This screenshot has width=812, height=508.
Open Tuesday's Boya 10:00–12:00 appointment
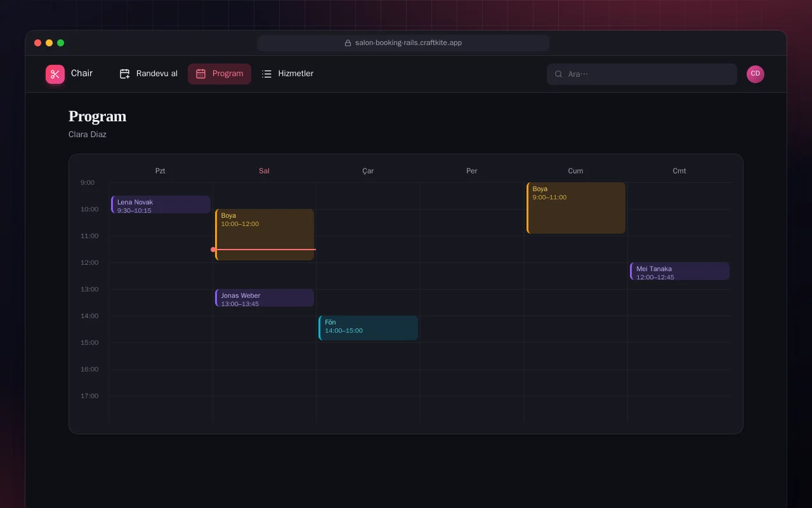[x=265, y=234]
